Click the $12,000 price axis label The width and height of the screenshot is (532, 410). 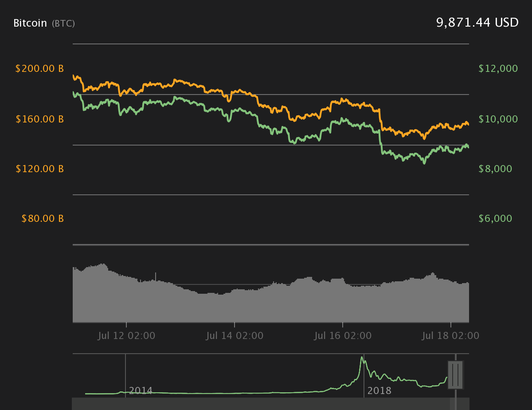[x=498, y=69]
